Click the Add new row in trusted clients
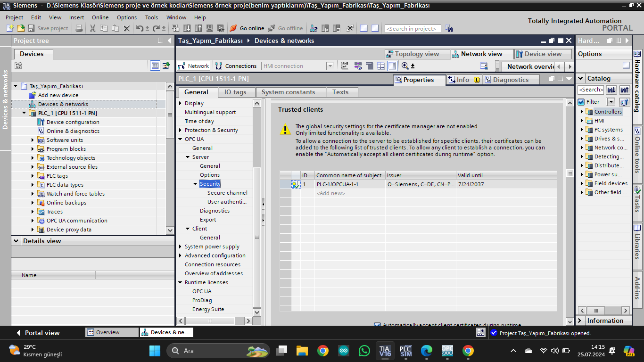 tap(330, 193)
